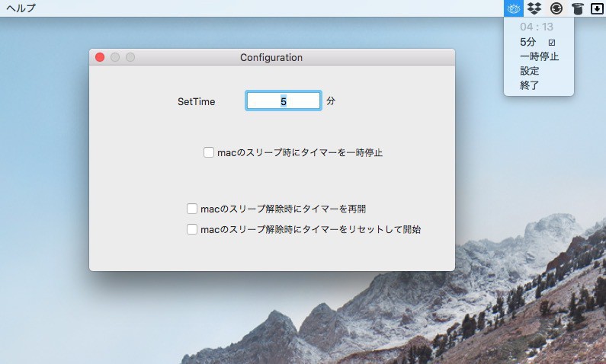Viewport: 606px width, 364px height.
Task: Check macのスリープ解除時にタイマーを再開
Action: [192, 209]
